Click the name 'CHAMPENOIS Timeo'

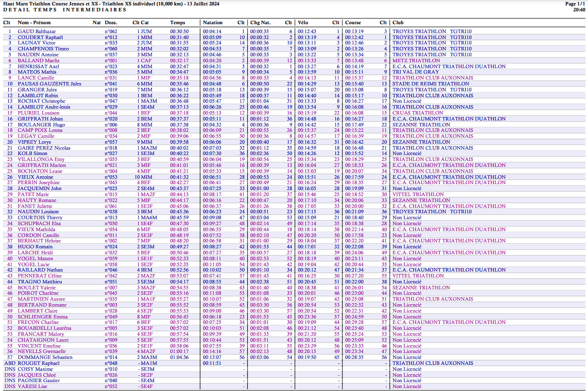(43, 49)
